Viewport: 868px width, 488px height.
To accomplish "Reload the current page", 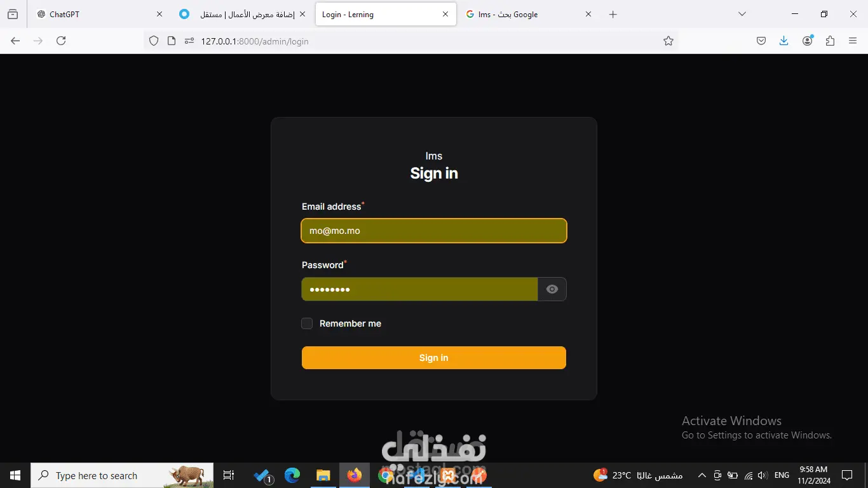I will [61, 41].
